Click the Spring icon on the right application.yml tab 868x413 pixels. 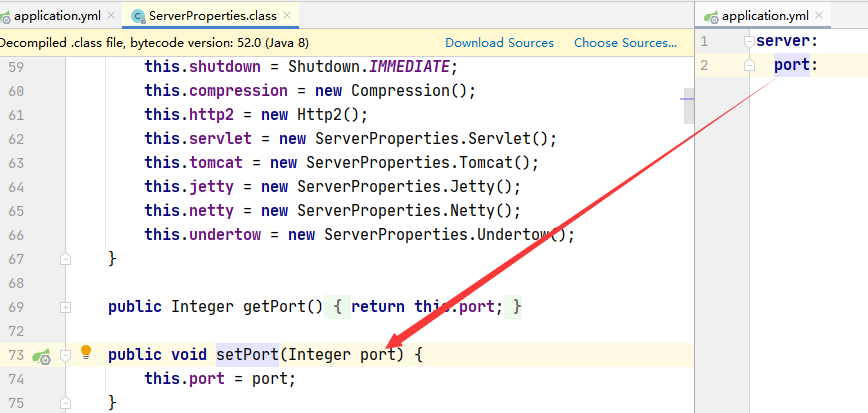[711, 17]
